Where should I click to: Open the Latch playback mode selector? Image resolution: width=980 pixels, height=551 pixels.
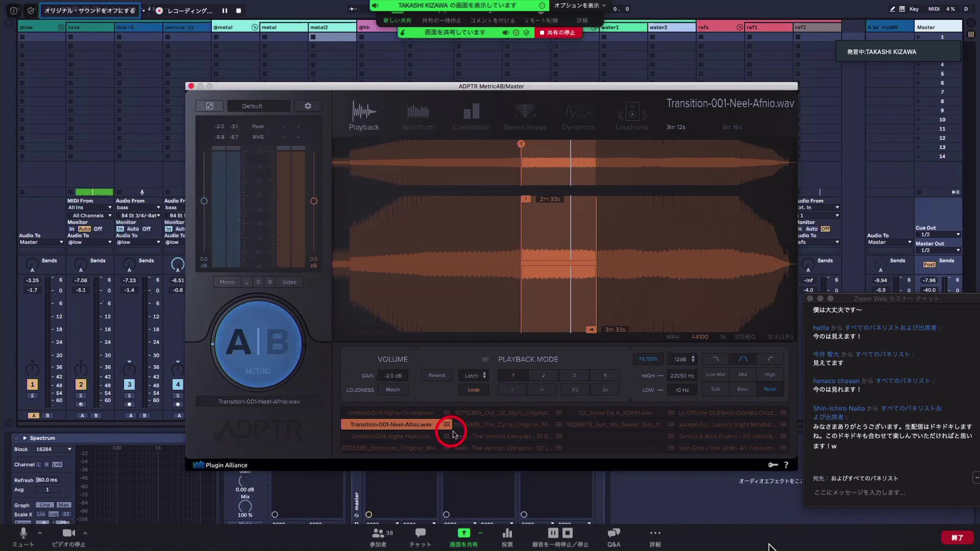coord(474,375)
